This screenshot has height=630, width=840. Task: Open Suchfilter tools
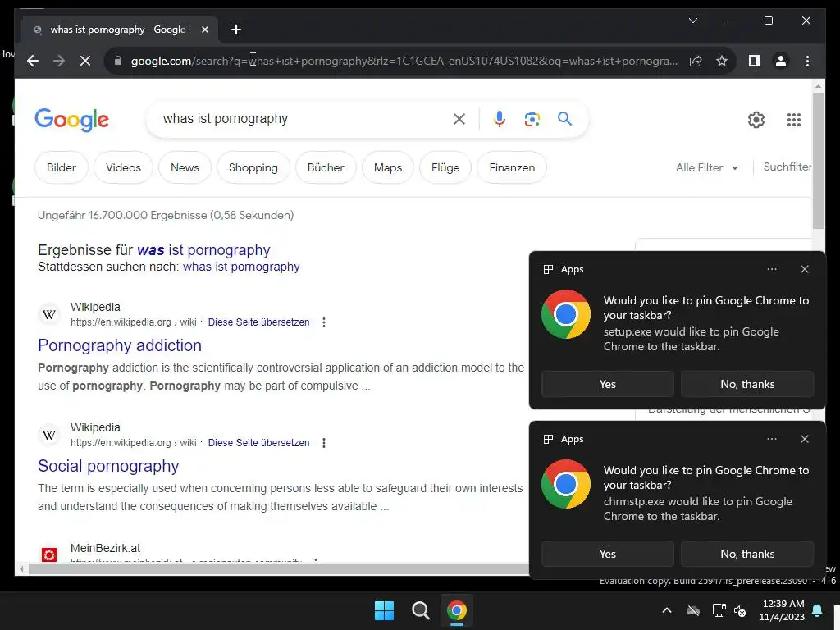787,167
